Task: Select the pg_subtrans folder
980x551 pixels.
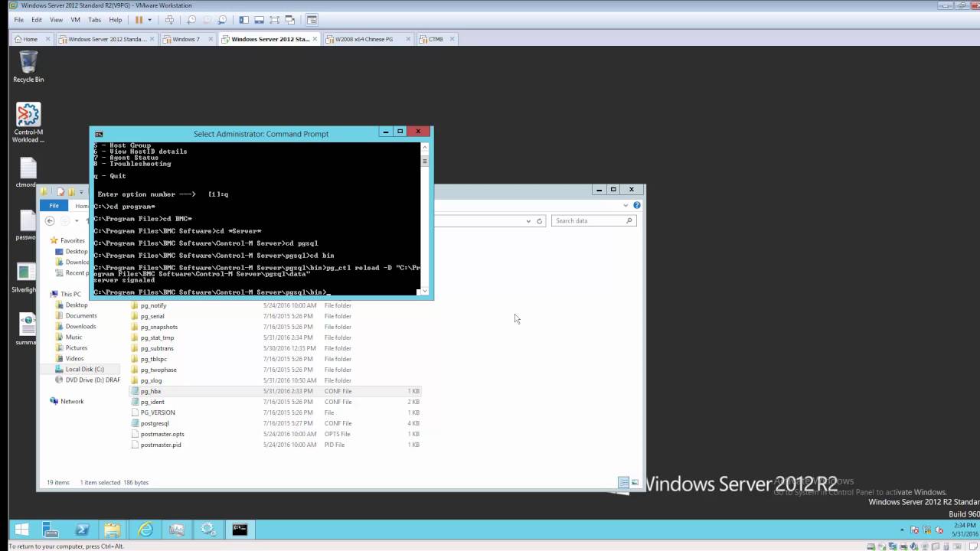Action: [276, 348]
